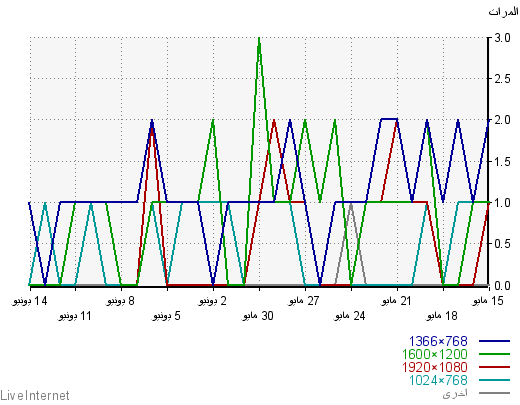Click the green peak at value 3.0

[x=259, y=39]
